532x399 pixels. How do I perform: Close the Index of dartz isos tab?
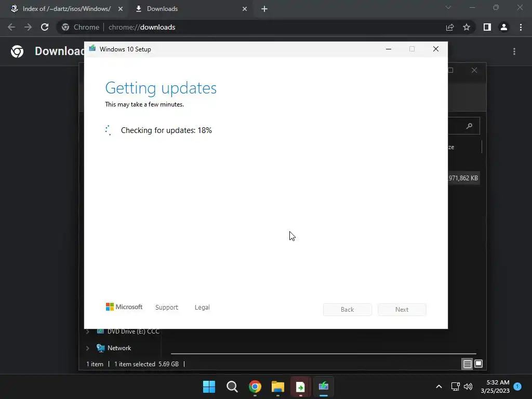coord(121,9)
